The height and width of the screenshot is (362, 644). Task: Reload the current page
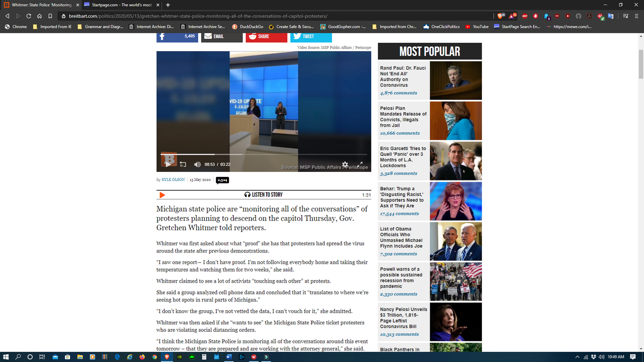pyautogui.click(x=29, y=16)
